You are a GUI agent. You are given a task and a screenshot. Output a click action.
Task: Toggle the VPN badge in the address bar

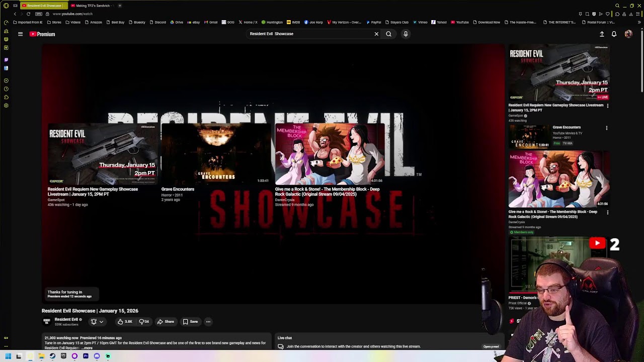click(39, 14)
